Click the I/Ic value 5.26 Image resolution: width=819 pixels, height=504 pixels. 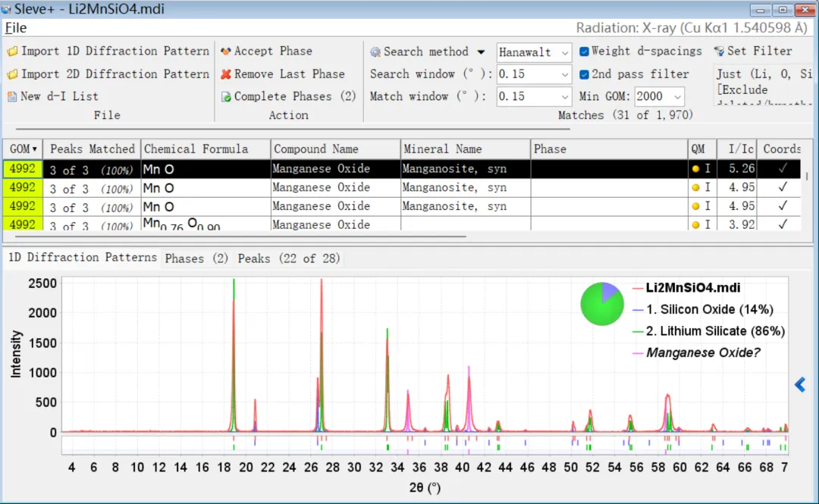741,169
